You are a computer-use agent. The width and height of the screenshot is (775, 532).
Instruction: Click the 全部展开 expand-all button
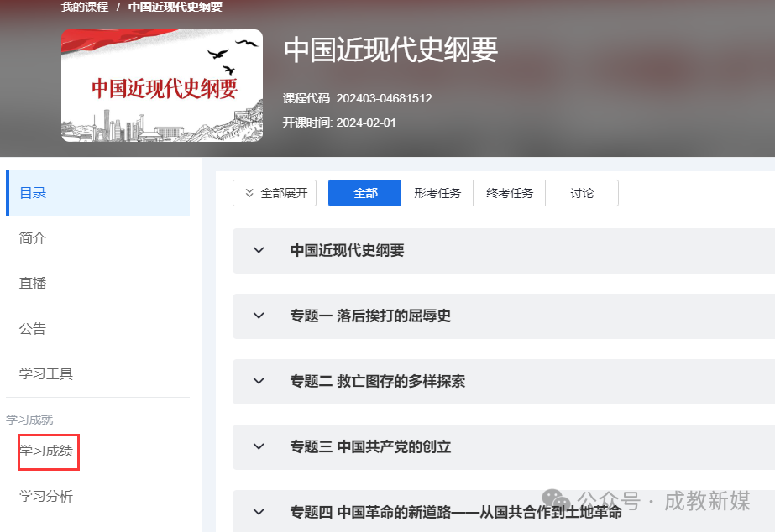point(275,193)
